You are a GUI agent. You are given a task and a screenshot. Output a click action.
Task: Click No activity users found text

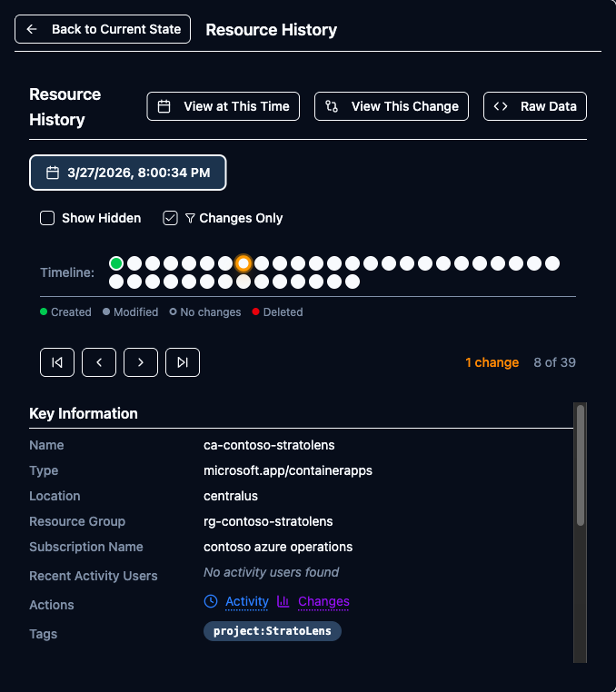[x=271, y=572]
